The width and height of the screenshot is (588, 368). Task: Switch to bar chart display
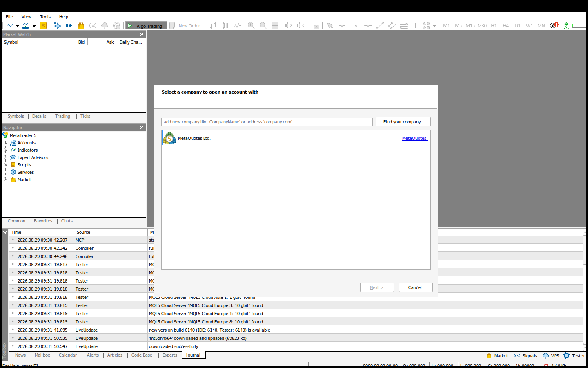coord(213,25)
